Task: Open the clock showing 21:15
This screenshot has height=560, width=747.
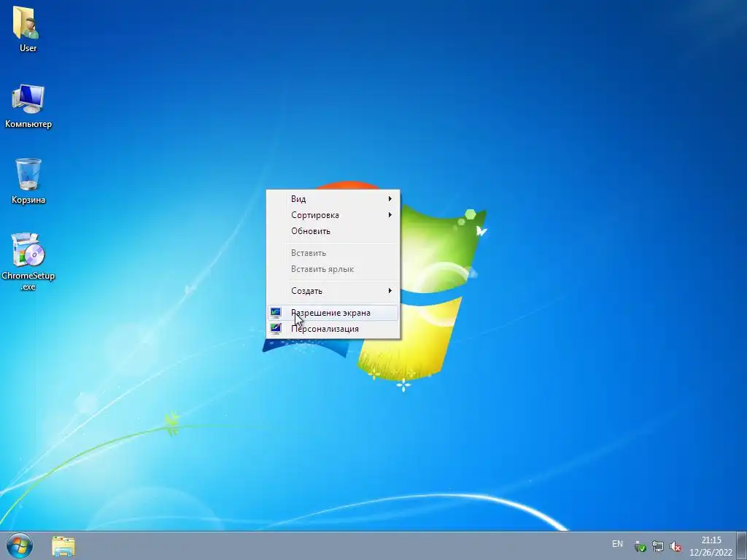Action: coord(711,546)
